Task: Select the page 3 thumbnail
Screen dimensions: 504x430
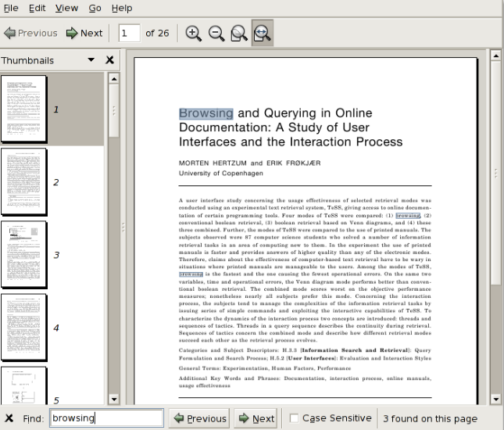Action: point(23,254)
